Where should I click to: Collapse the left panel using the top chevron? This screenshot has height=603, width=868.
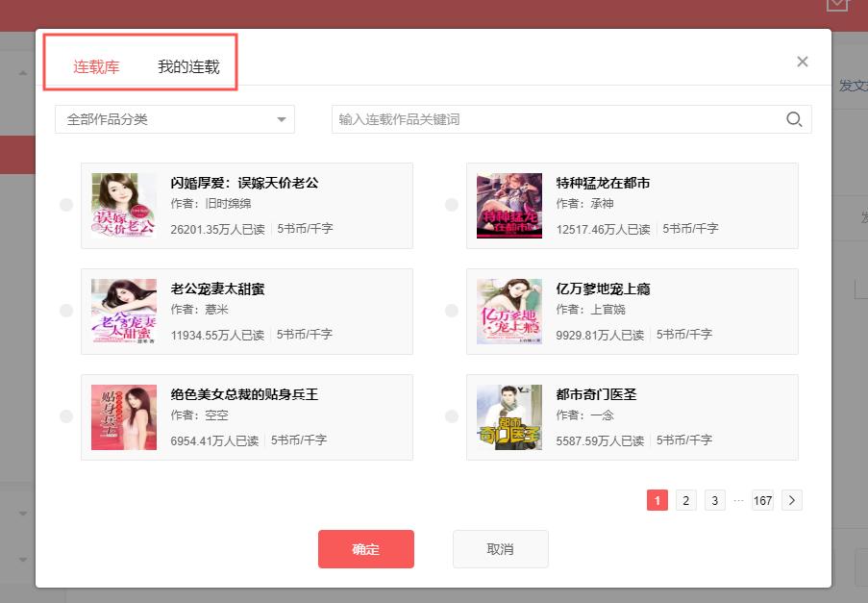[x=21, y=72]
